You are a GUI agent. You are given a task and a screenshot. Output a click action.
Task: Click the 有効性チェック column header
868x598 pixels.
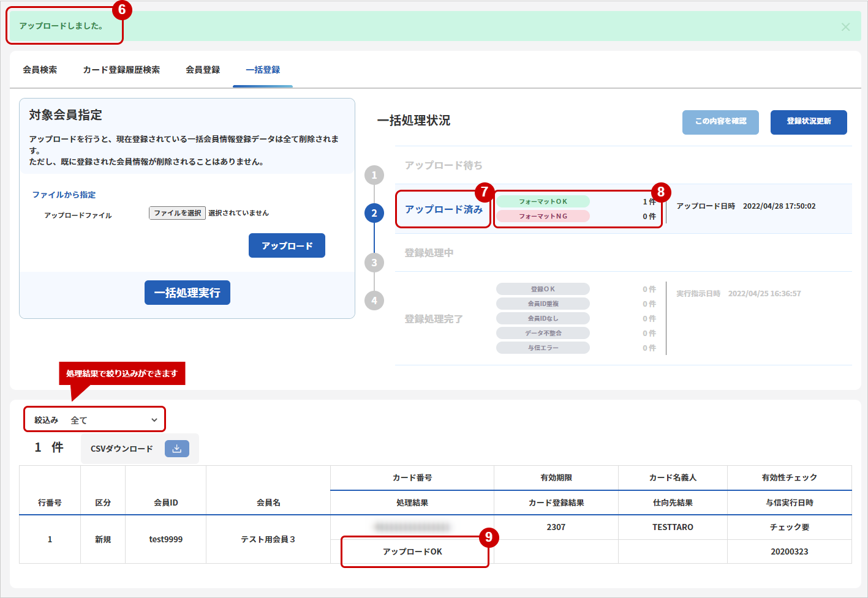(790, 477)
